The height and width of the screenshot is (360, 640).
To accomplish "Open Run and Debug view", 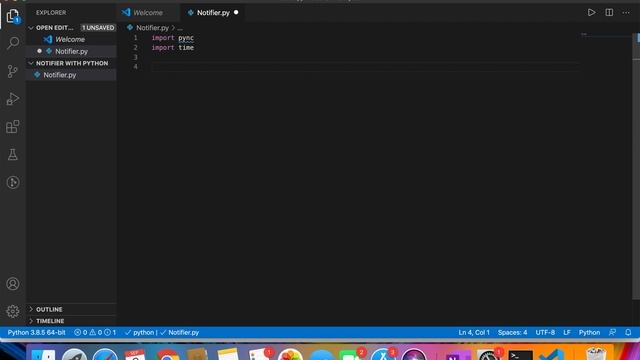I will coord(13,99).
